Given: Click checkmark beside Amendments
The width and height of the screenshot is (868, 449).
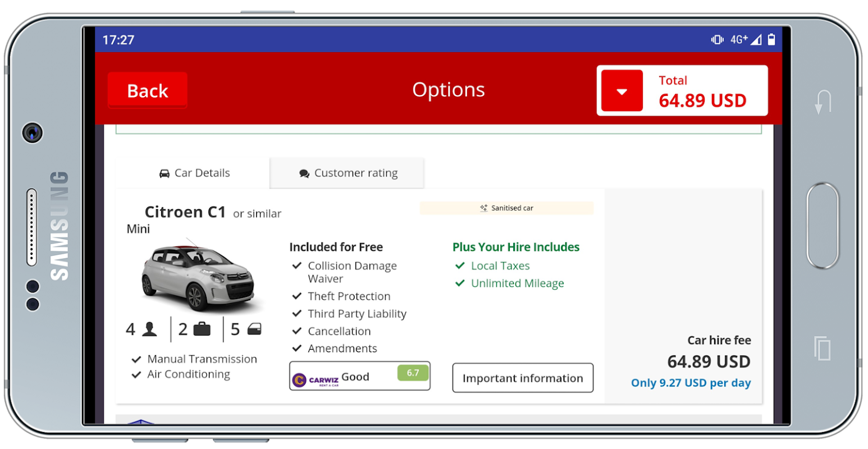Looking at the screenshot, I should [297, 348].
